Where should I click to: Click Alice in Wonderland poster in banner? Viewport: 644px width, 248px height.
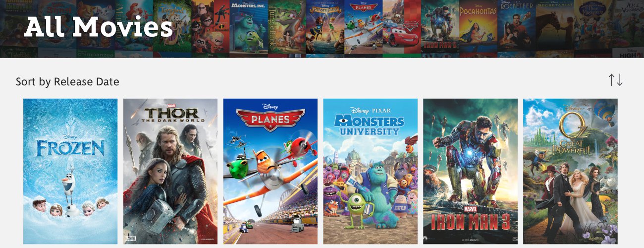tap(629, 22)
